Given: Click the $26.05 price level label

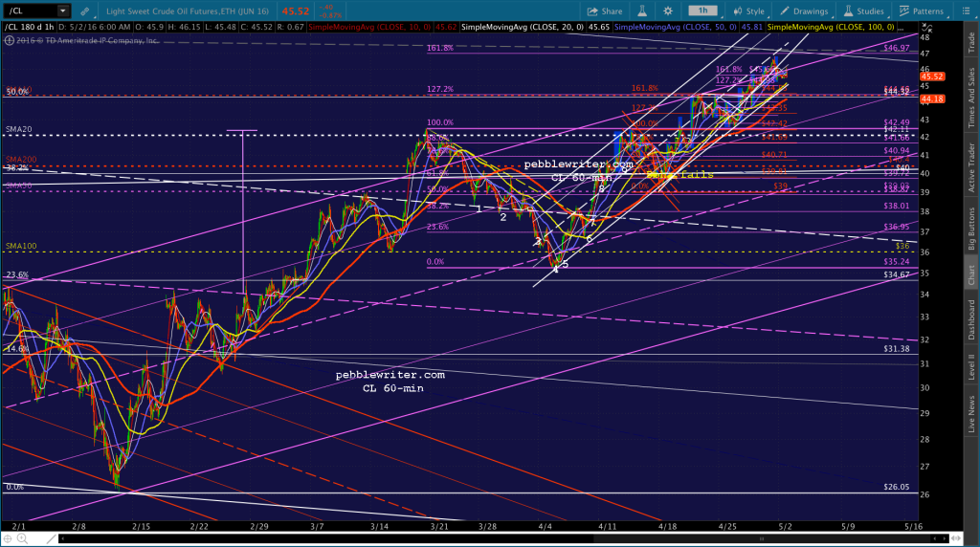Looking at the screenshot, I should click(x=896, y=487).
